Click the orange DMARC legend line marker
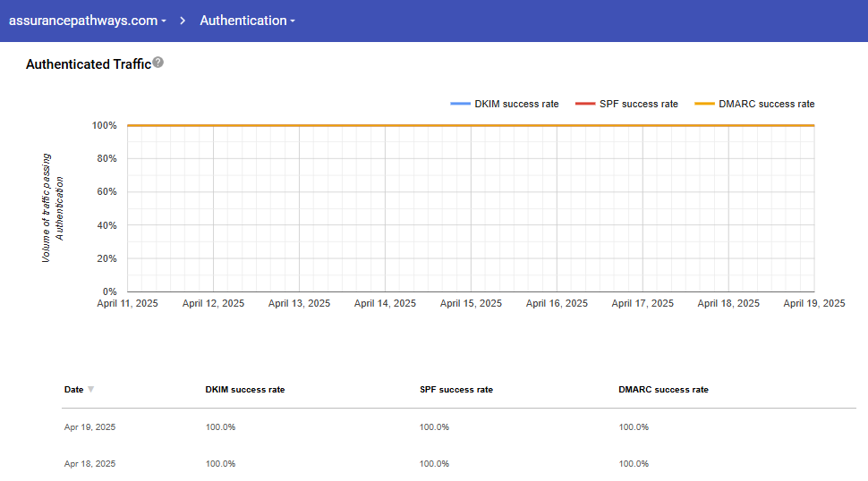The image size is (868, 481). click(x=705, y=105)
